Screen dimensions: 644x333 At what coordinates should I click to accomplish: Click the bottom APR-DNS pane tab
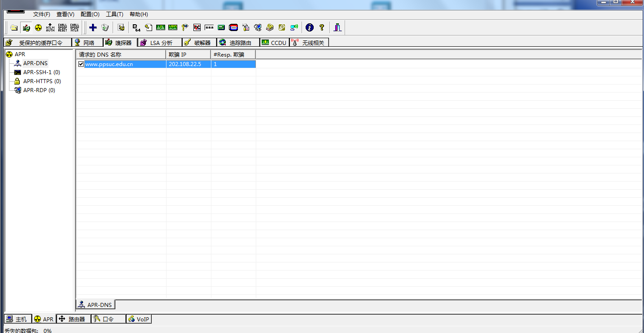tap(95, 305)
